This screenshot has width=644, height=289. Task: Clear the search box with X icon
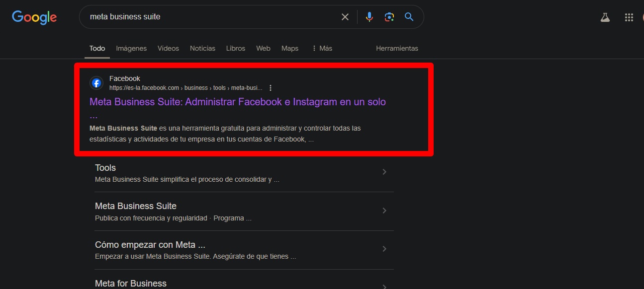(x=345, y=17)
